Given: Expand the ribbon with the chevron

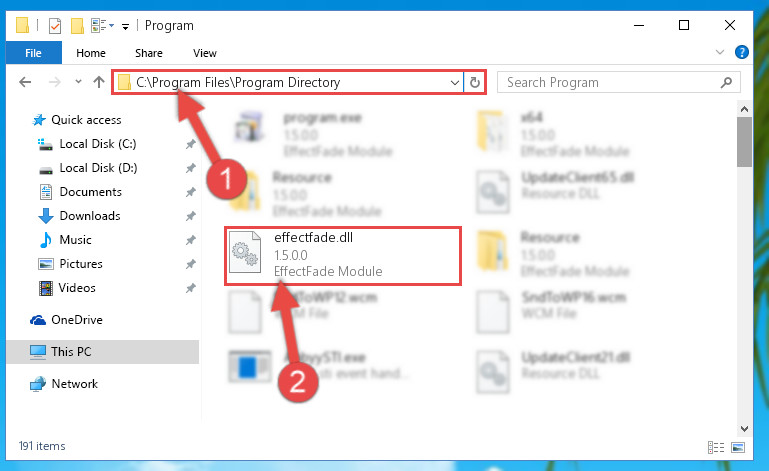Looking at the screenshot, I should coord(719,52).
